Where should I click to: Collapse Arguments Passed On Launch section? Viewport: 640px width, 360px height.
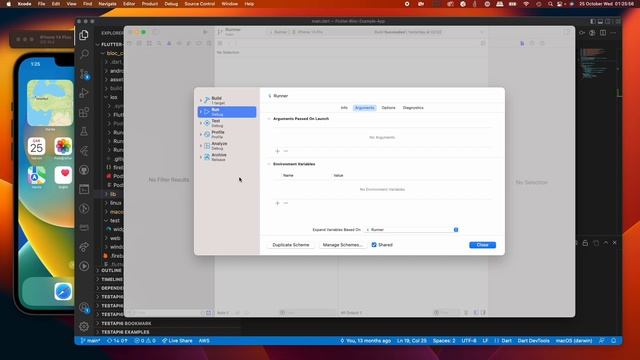(x=269, y=119)
